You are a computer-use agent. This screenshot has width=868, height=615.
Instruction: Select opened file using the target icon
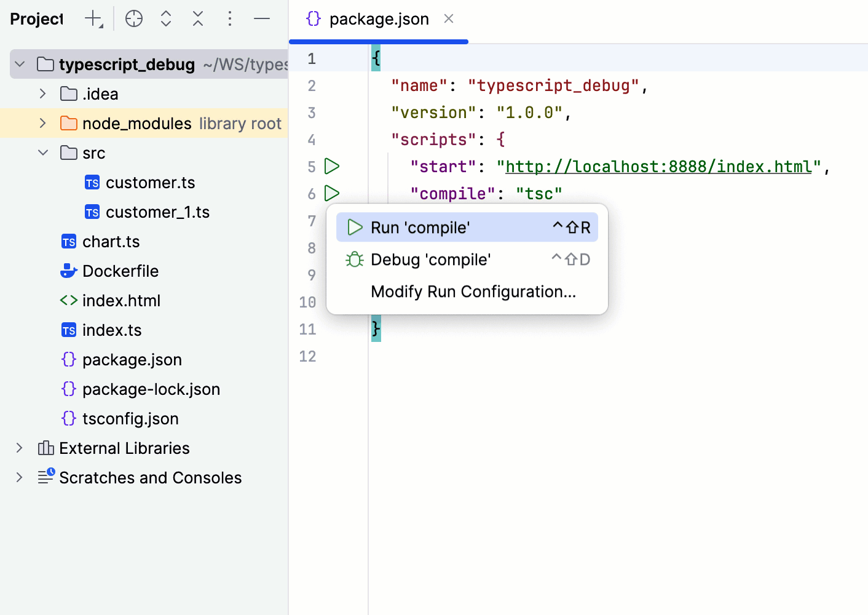[x=133, y=18]
